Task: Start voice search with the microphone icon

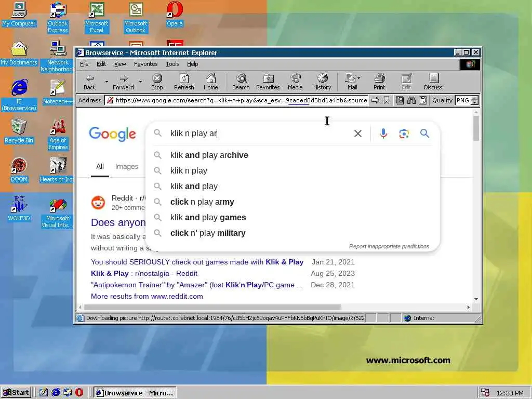Action: click(383, 134)
